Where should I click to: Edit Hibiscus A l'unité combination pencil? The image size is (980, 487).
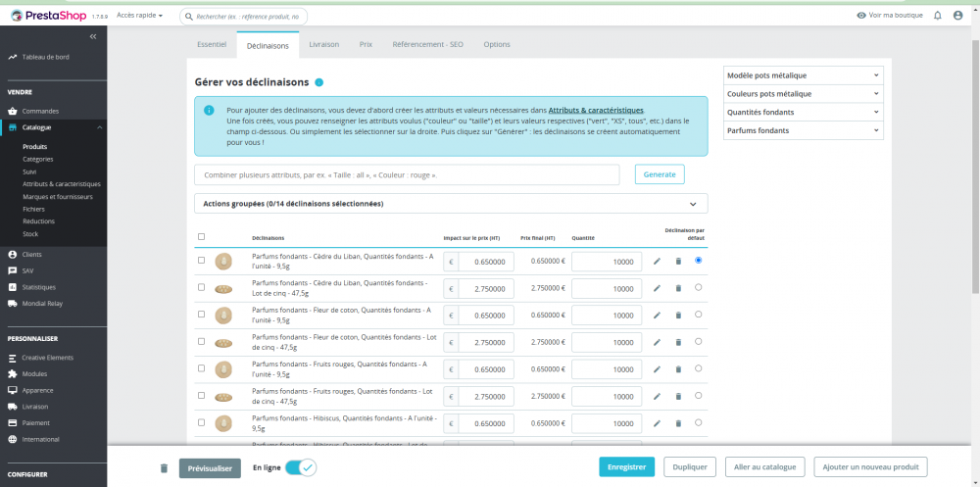pyautogui.click(x=657, y=423)
